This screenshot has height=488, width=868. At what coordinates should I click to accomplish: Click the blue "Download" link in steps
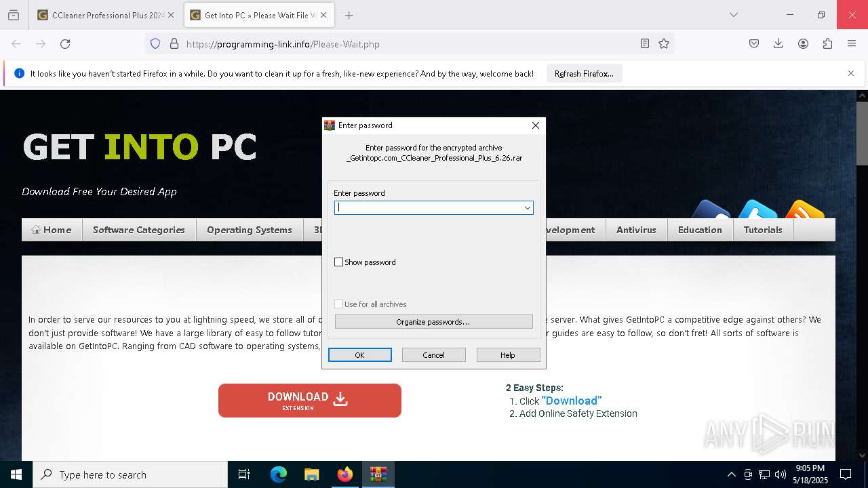pyautogui.click(x=571, y=401)
